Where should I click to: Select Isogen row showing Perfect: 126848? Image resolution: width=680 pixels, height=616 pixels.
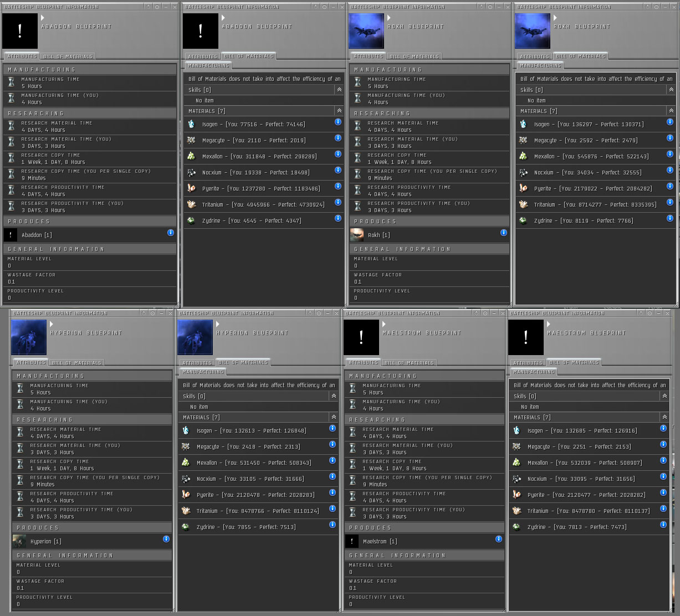(258, 430)
